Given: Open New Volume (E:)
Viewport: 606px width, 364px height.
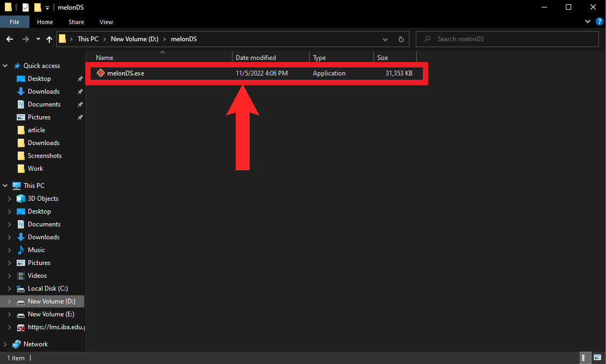Looking at the screenshot, I should 50,314.
